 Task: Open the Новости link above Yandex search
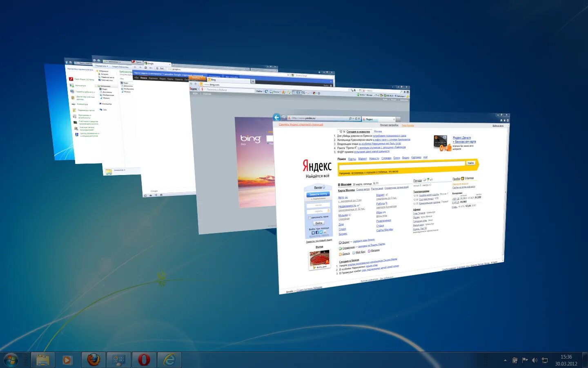coord(374,158)
